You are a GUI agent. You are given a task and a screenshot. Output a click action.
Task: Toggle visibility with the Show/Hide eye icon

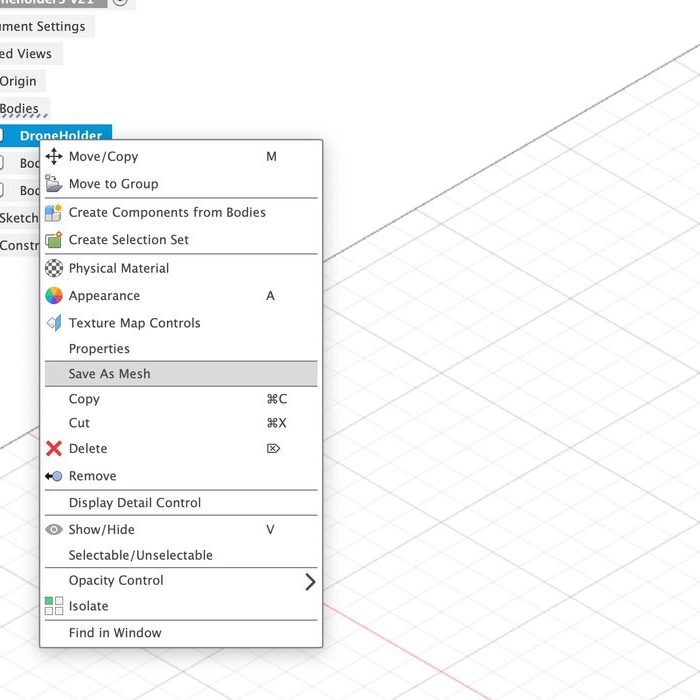[x=54, y=530]
